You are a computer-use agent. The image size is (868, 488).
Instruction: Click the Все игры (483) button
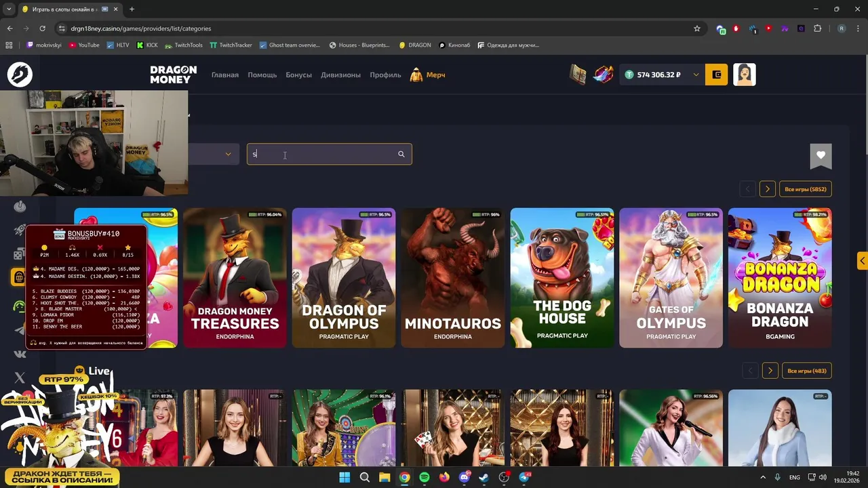tap(806, 371)
